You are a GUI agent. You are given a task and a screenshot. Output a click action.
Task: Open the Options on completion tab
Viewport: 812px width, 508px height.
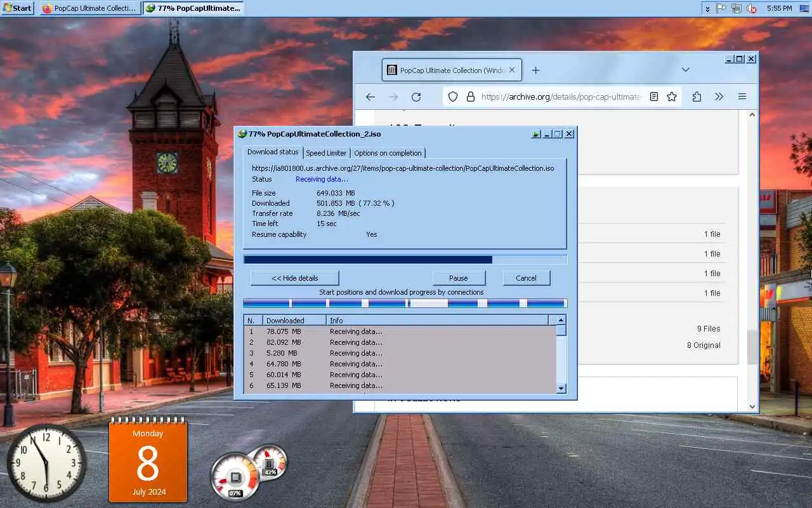coord(388,153)
